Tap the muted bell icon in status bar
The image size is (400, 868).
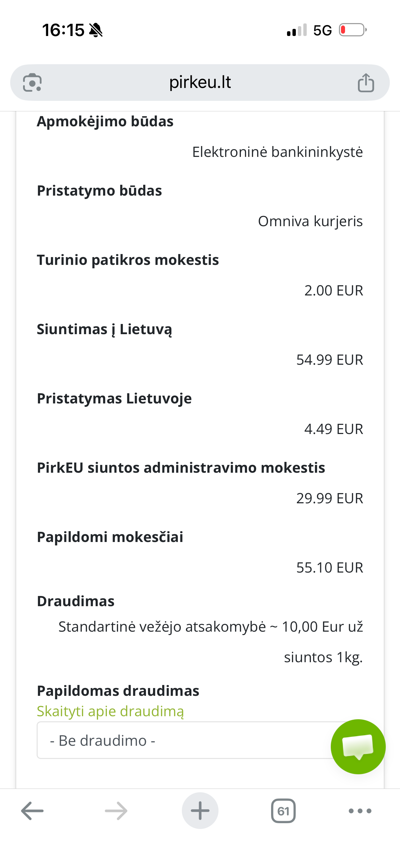click(x=96, y=30)
